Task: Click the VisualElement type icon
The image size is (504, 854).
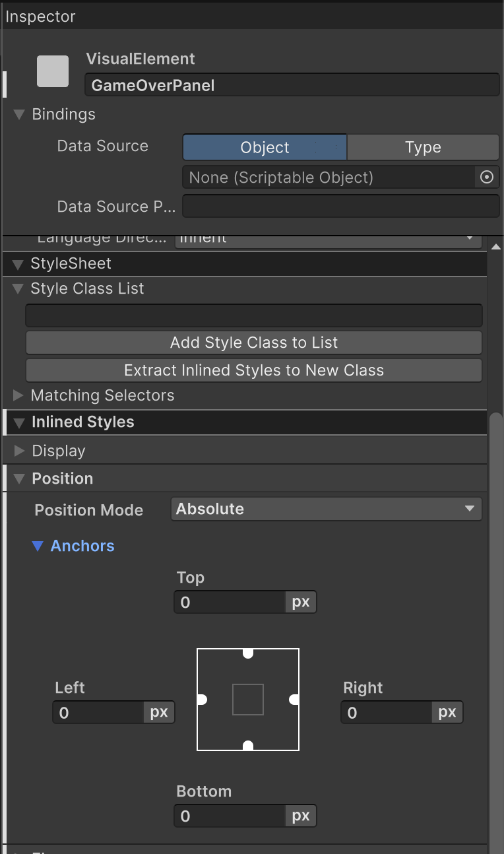Action: [53, 71]
